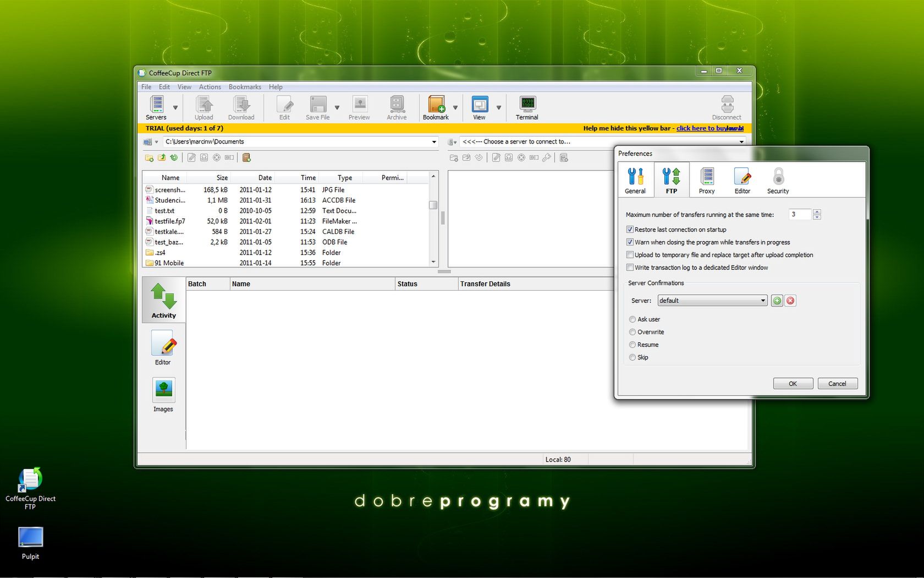Screen dimensions: 924x578
Task: Click local pane bookmark book icon
Action: tap(246, 158)
